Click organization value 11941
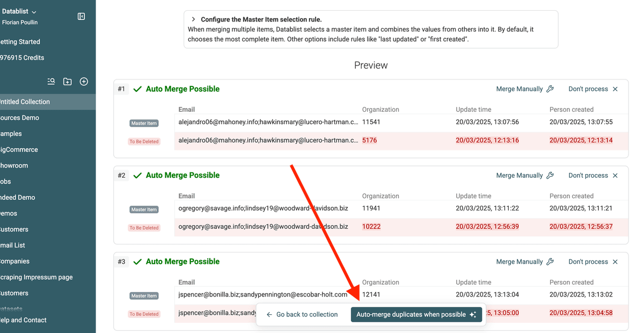 [371, 208]
